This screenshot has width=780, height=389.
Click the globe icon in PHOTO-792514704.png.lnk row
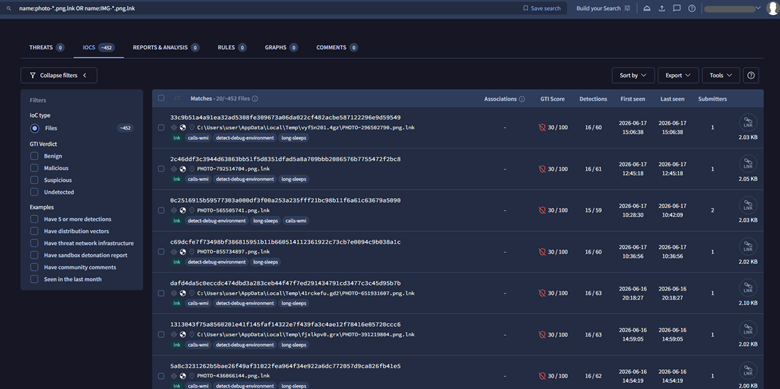click(x=183, y=169)
